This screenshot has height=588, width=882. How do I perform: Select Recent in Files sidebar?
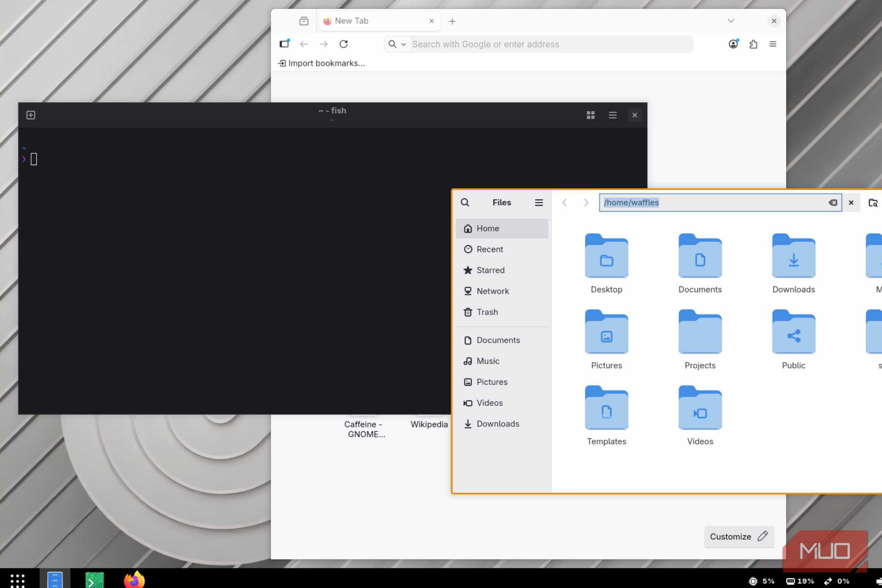pos(502,249)
